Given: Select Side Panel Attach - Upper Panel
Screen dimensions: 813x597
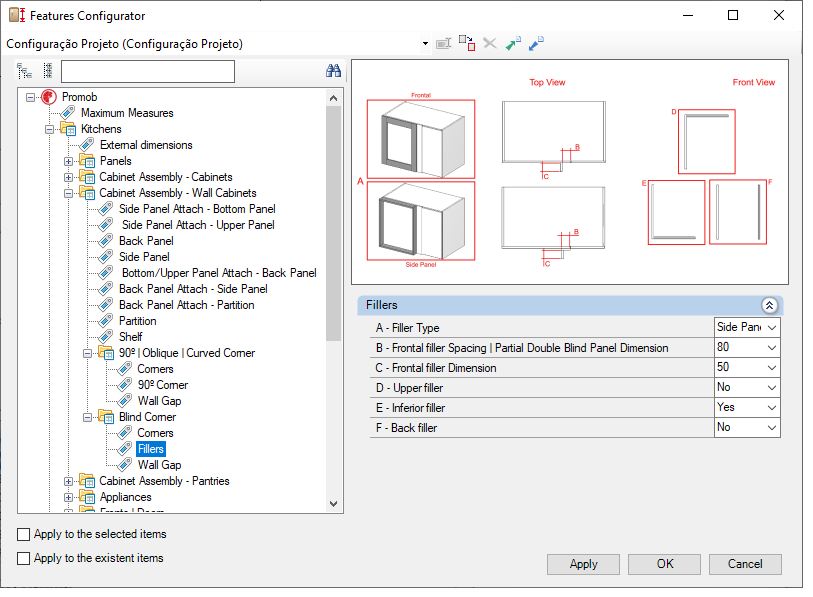Looking at the screenshot, I should click(198, 225).
